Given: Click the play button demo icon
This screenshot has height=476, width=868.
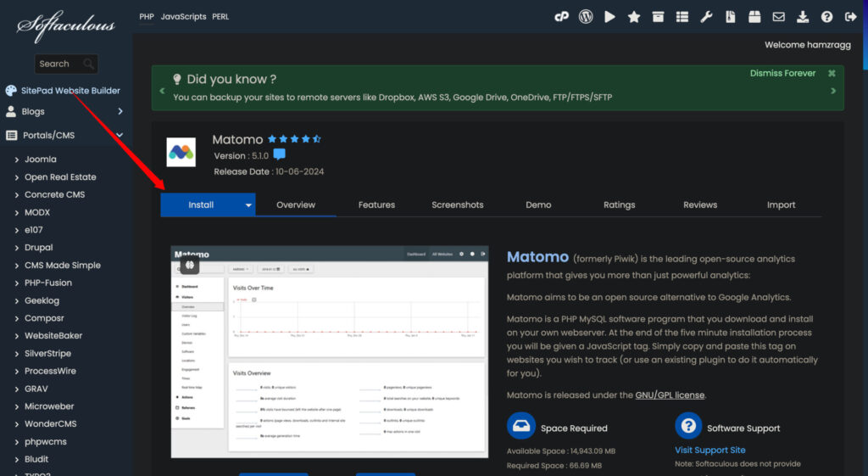Looking at the screenshot, I should click(x=609, y=17).
